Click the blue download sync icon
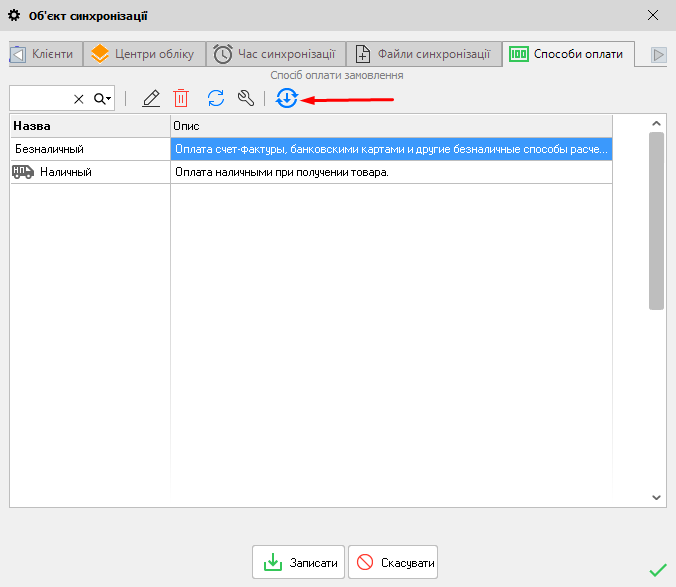The height and width of the screenshot is (587, 676). pyautogui.click(x=287, y=98)
